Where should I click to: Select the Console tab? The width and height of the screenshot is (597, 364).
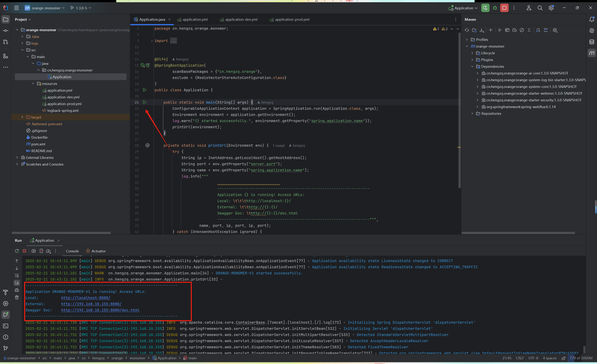coord(72,251)
